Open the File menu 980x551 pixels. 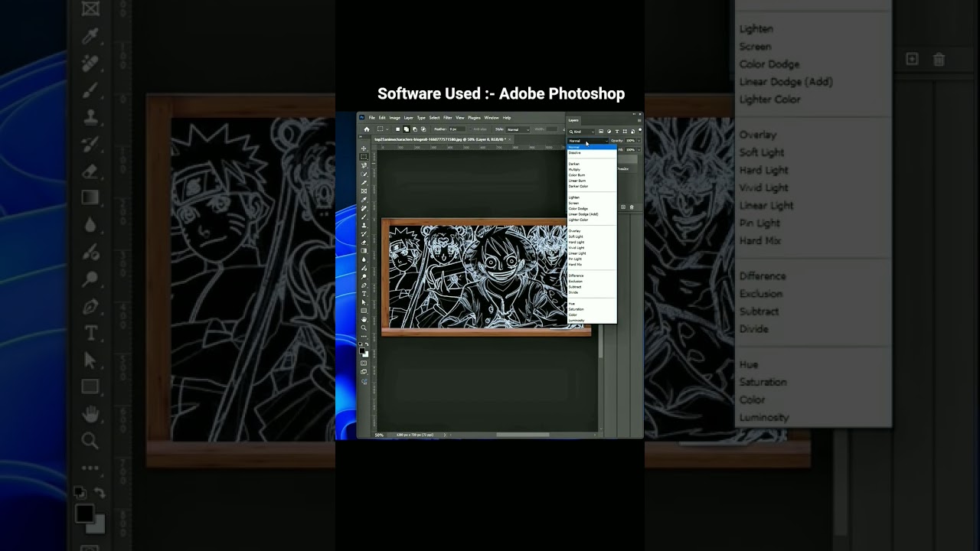pyautogui.click(x=372, y=118)
